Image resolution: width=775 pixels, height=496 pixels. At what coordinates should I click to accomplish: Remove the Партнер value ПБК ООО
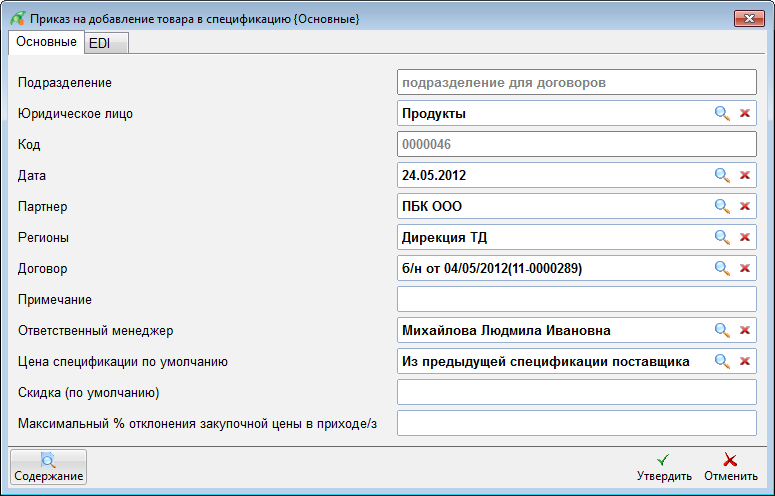tap(744, 207)
